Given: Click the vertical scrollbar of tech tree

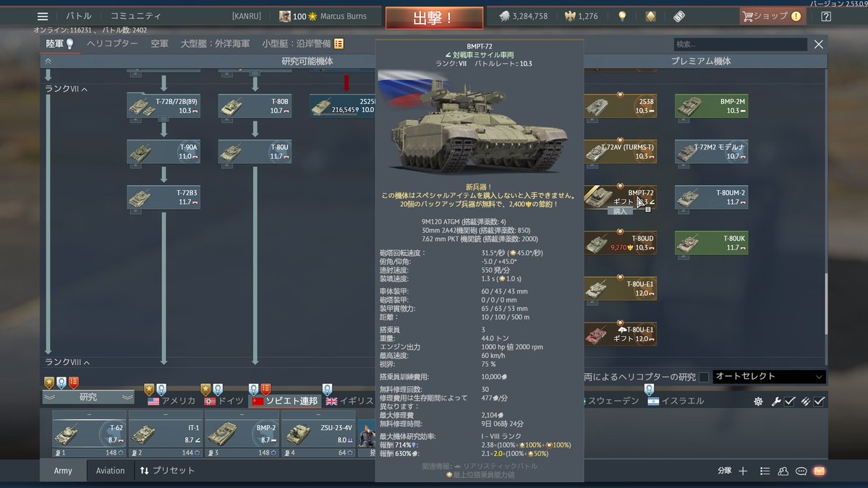Looking at the screenshot, I should [826, 302].
